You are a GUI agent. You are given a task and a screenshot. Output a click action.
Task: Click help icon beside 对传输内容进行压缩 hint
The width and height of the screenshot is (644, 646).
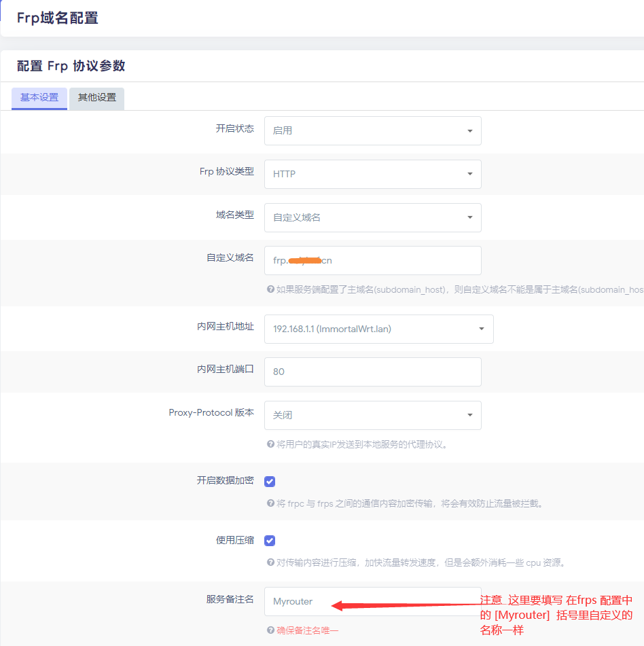point(270,562)
